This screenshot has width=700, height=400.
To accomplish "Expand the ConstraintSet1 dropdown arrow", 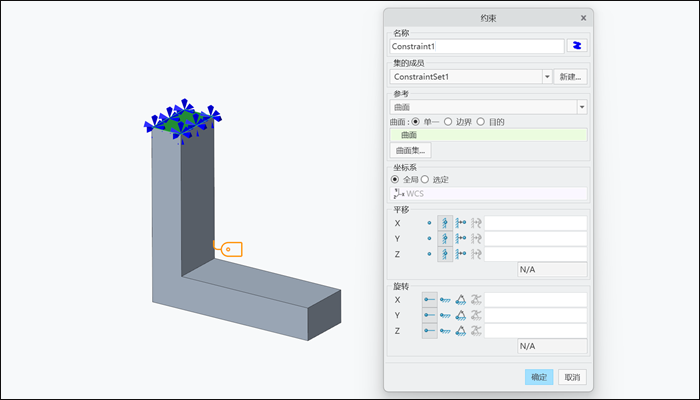I will point(547,77).
